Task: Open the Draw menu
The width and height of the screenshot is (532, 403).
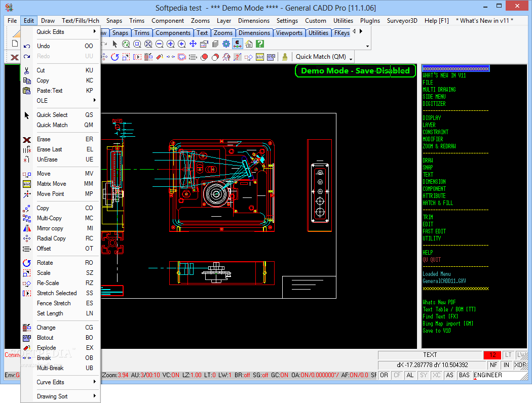Action: coord(48,21)
